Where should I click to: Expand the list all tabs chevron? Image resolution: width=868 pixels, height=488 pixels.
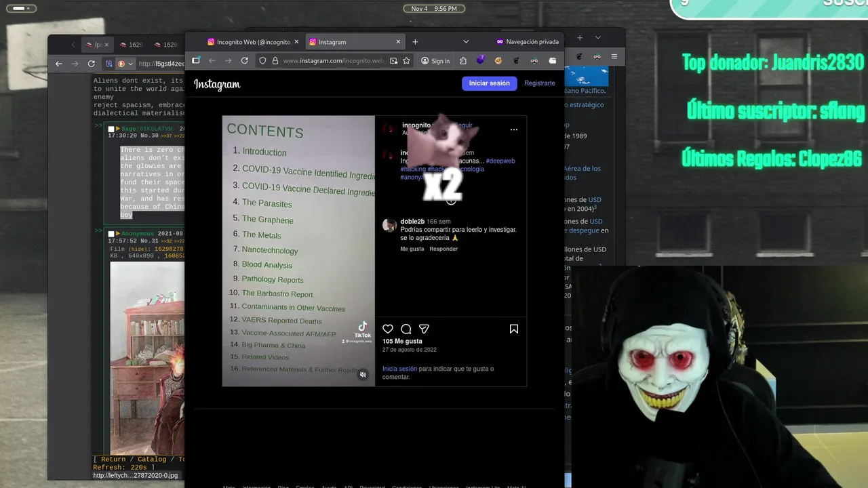tap(466, 42)
